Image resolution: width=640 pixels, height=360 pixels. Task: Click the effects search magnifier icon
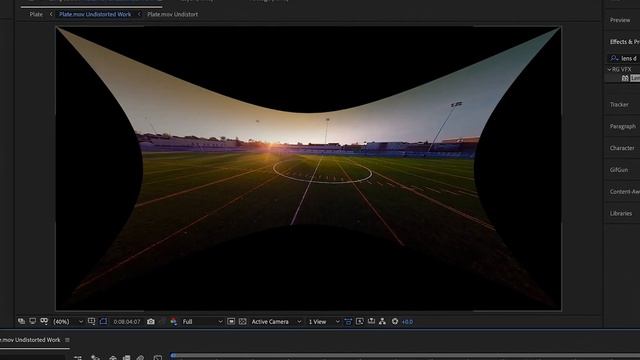tap(614, 58)
